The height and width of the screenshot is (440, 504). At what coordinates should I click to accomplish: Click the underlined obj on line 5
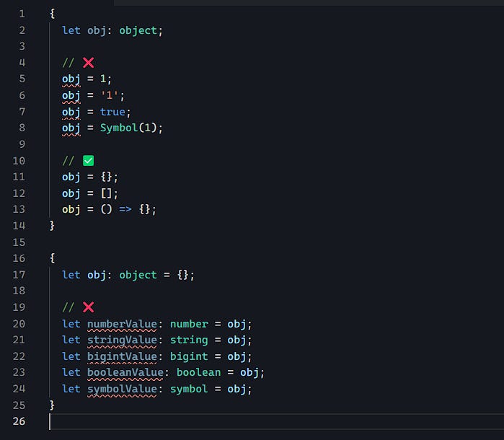(71, 79)
